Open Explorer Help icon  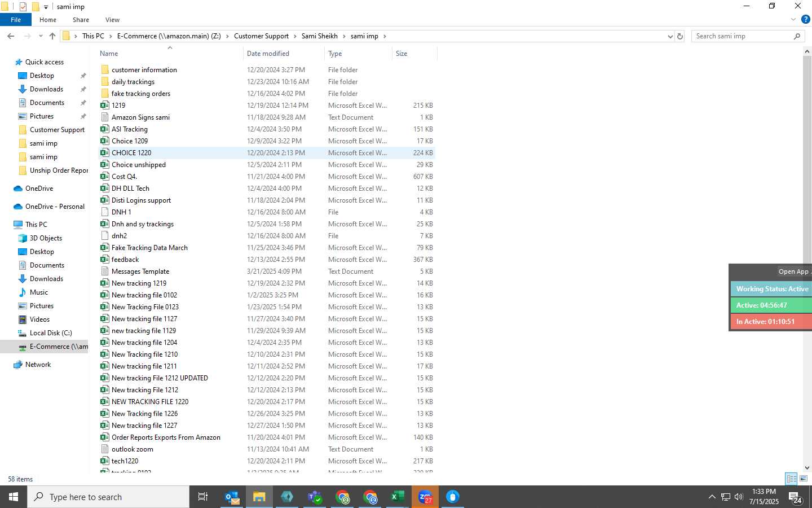point(805,20)
